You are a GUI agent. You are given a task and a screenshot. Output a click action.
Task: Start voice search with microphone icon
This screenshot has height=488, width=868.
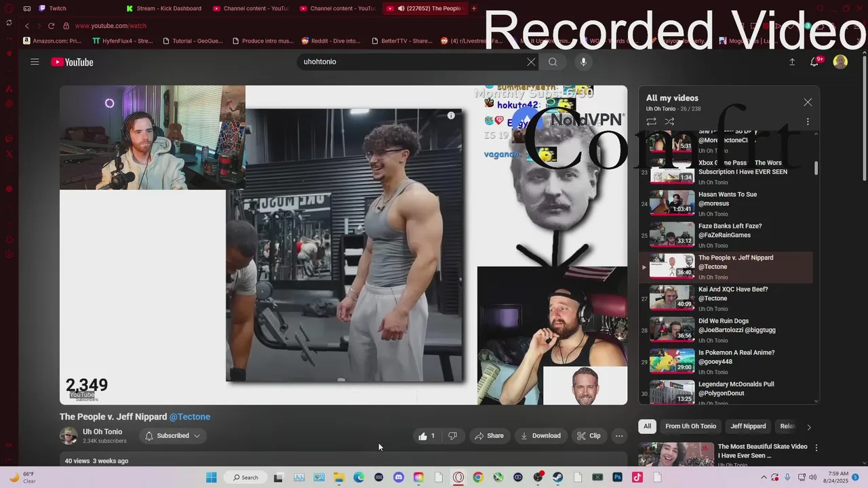[x=583, y=62]
